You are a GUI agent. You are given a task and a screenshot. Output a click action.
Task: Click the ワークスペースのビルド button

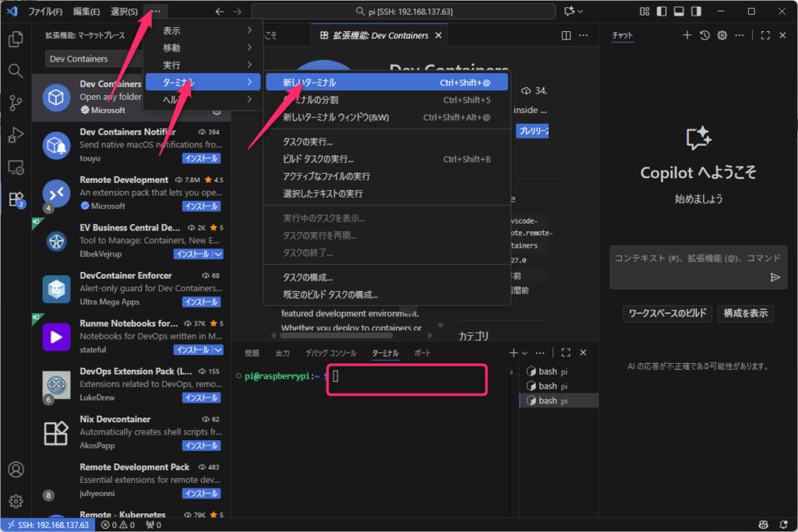pyautogui.click(x=667, y=313)
